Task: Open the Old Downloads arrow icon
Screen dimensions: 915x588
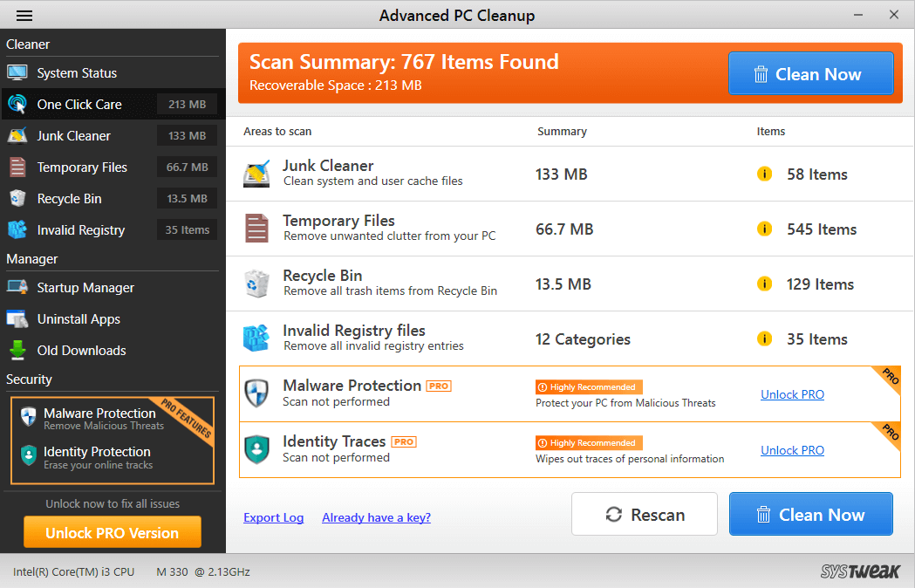Action: [17, 350]
